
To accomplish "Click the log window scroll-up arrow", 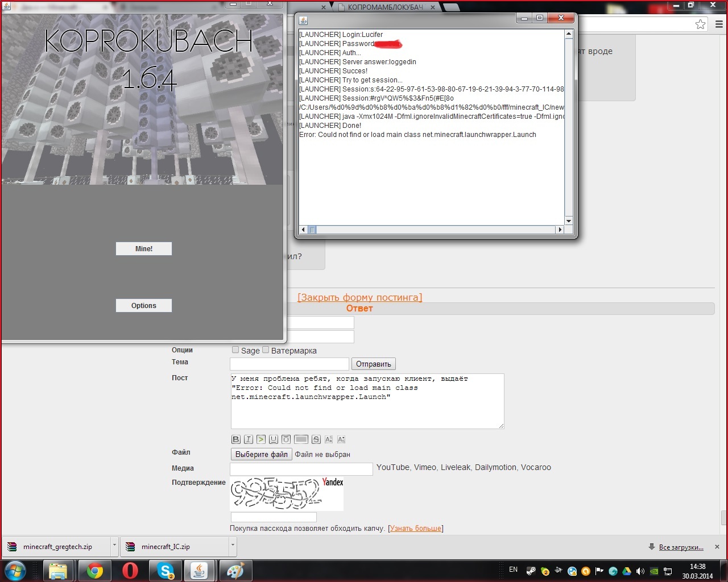I will point(568,34).
